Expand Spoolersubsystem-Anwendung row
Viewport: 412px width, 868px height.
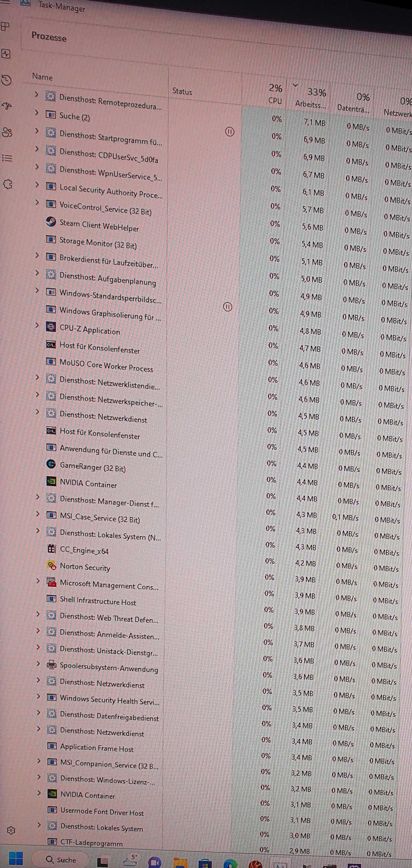pos(38,663)
